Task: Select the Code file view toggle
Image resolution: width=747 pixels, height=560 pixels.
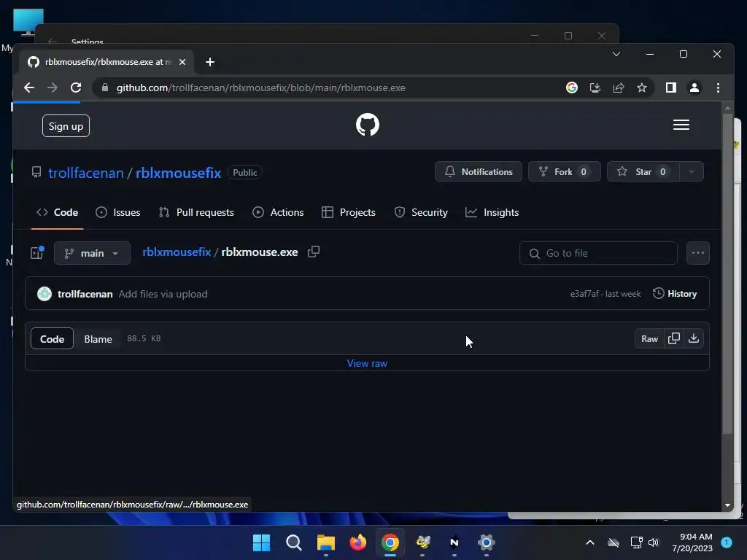Action: coord(52,338)
